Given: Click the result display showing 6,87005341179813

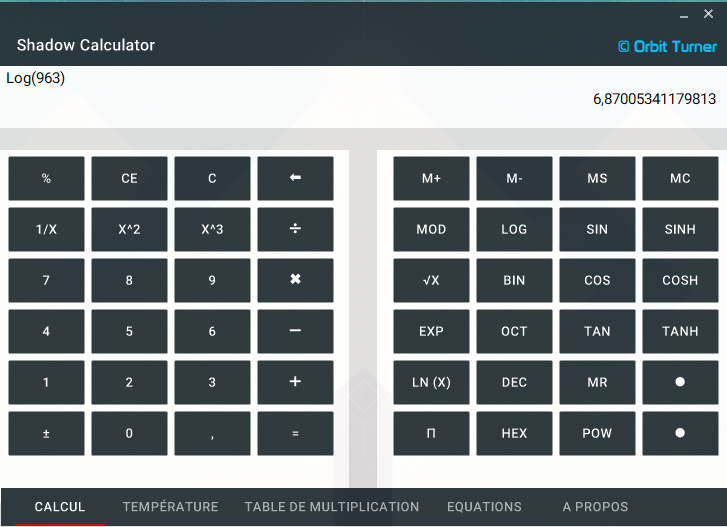Looking at the screenshot, I should pyautogui.click(x=654, y=99).
